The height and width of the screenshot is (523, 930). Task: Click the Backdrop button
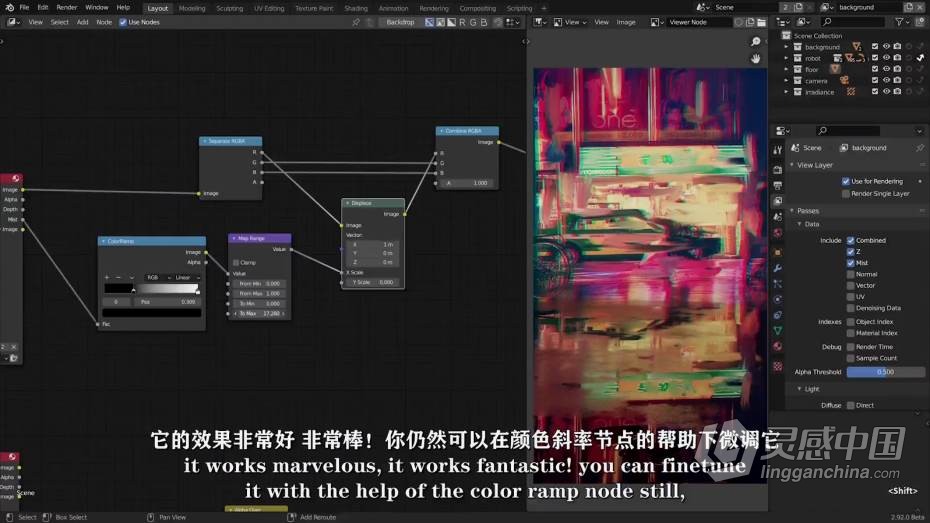coord(400,22)
